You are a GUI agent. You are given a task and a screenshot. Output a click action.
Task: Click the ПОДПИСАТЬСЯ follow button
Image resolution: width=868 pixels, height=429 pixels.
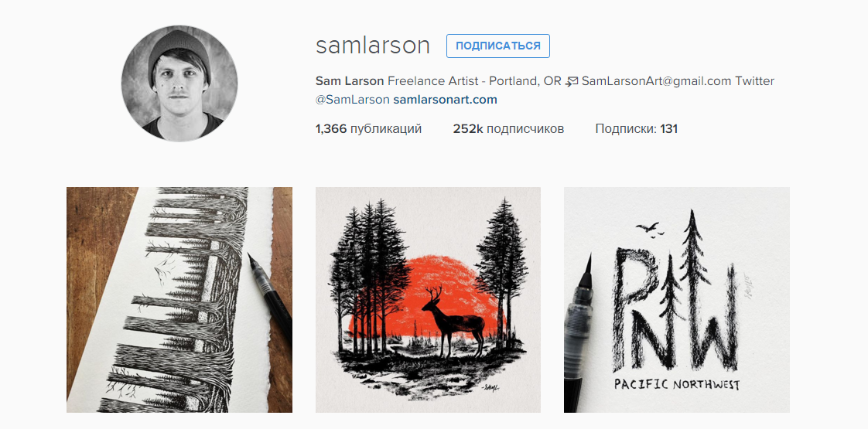[497, 46]
